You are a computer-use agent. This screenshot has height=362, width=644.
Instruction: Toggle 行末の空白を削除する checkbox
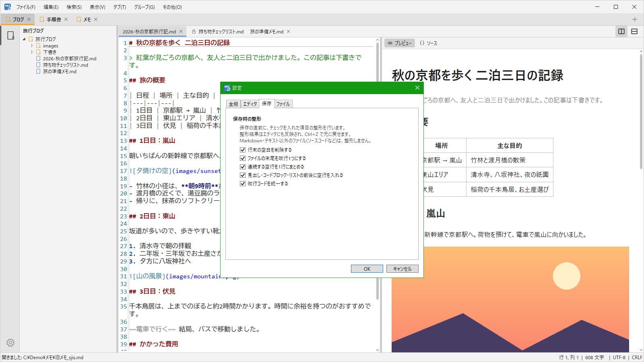point(243,150)
